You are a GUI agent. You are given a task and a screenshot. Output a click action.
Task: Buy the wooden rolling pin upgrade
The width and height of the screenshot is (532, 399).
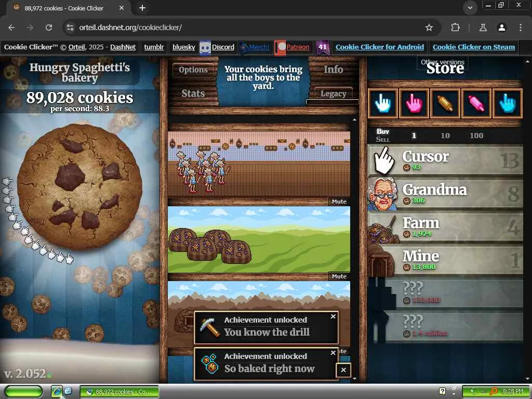click(x=445, y=103)
